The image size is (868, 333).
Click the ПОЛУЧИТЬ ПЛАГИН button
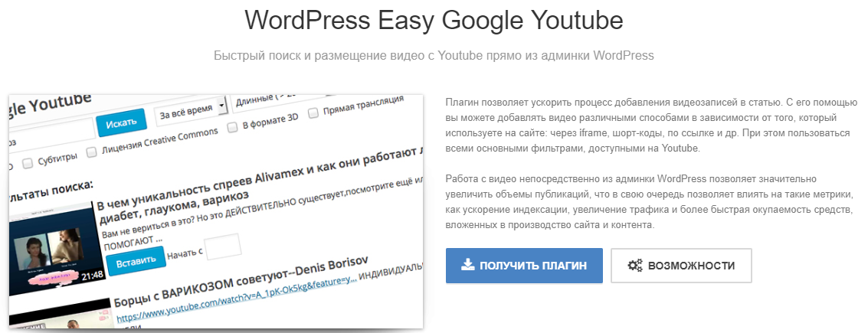[524, 266]
